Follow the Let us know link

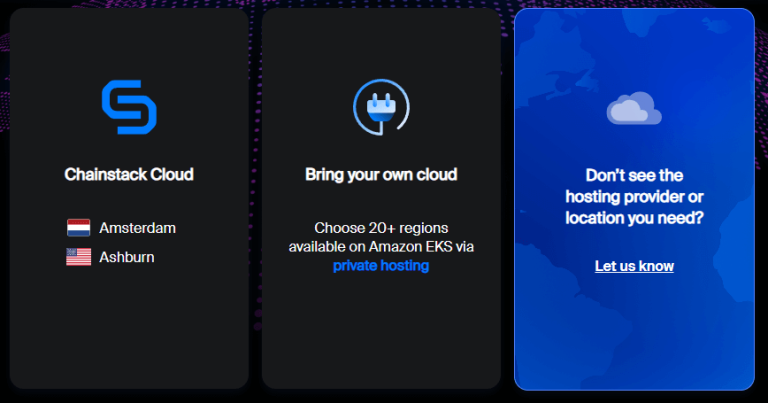coord(634,266)
